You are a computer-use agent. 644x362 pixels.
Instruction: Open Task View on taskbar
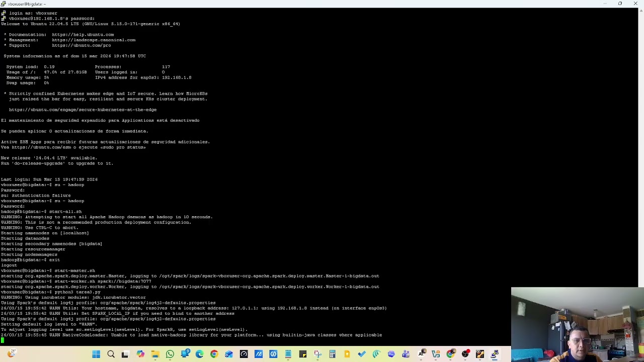point(125,354)
